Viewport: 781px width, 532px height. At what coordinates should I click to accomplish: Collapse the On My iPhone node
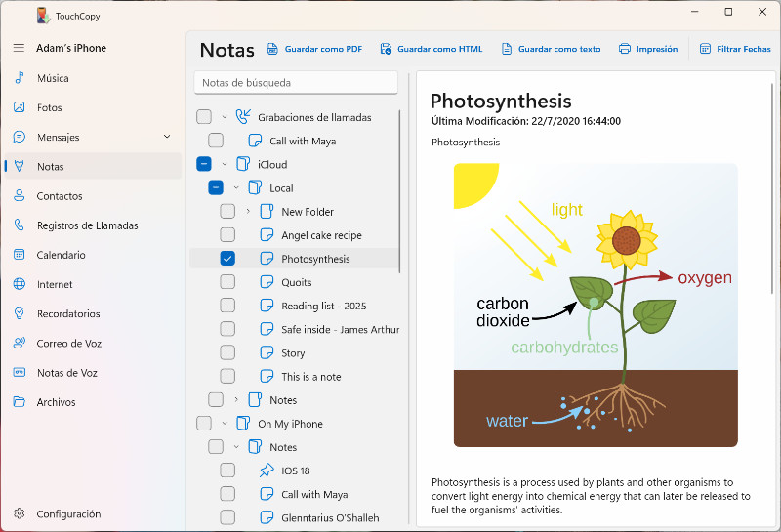[x=225, y=424]
